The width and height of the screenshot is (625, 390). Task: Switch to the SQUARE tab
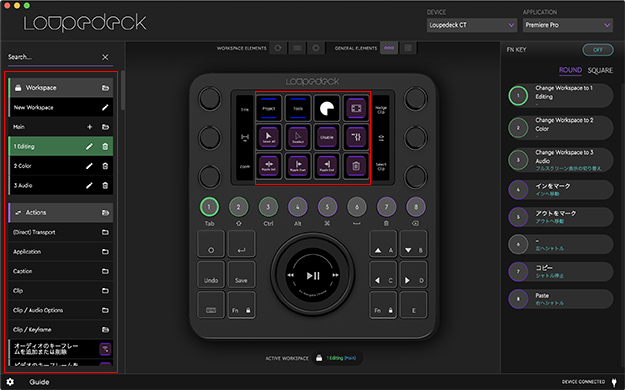click(600, 70)
